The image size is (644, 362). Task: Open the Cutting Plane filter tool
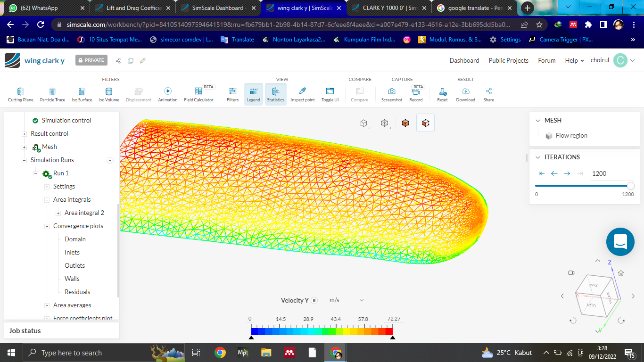pos(21,94)
